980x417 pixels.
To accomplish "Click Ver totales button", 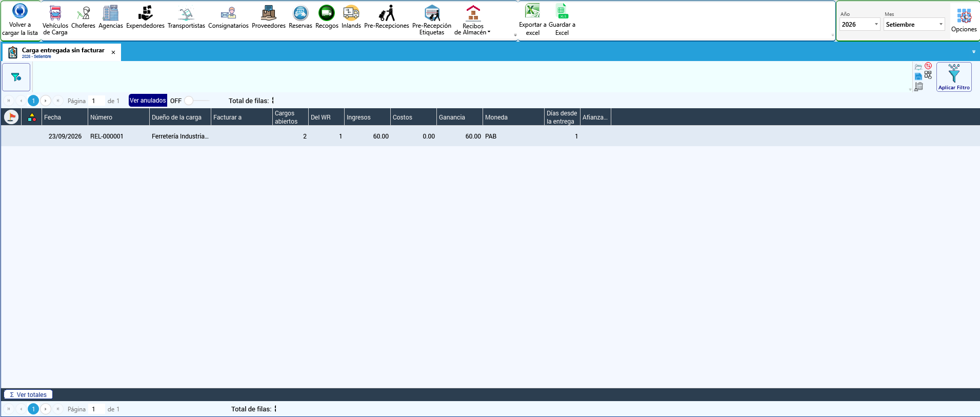I will point(28,394).
